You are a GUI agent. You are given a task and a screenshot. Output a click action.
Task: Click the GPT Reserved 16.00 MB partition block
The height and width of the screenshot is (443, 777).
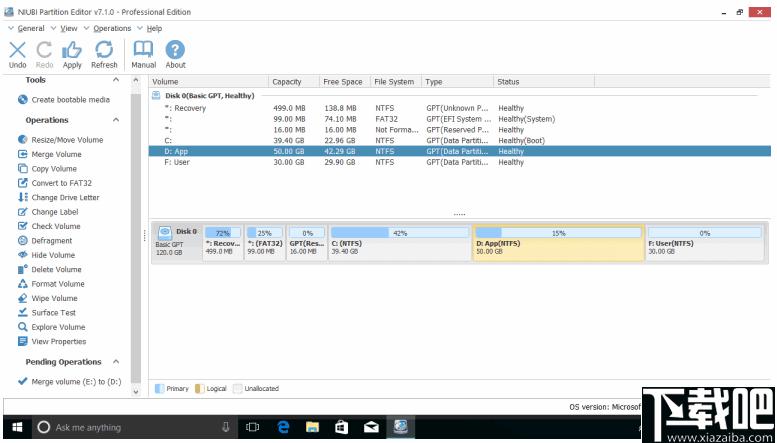tap(307, 242)
